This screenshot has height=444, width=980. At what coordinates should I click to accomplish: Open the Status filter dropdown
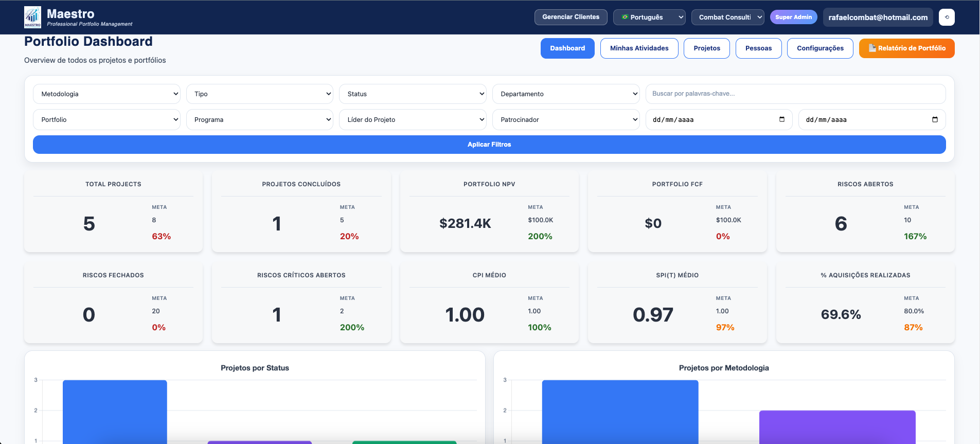coord(413,94)
